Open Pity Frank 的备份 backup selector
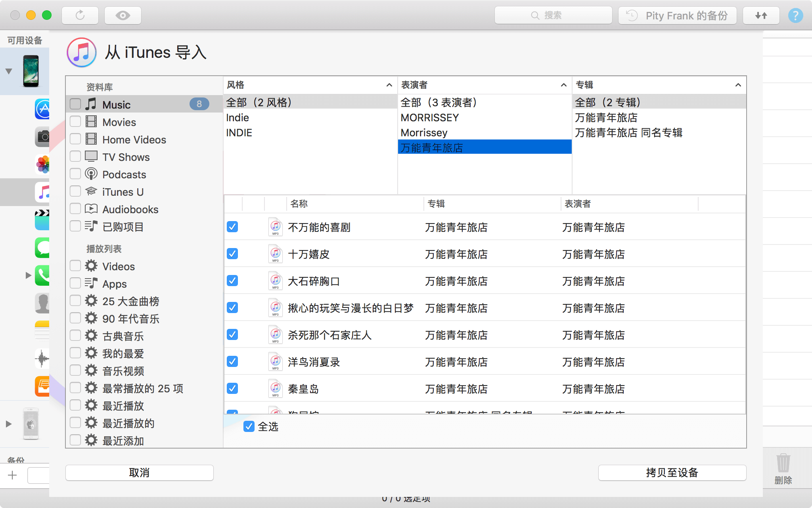 [x=678, y=15]
